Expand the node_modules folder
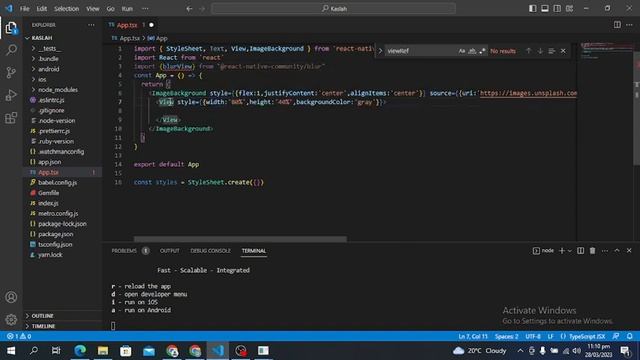The width and height of the screenshot is (640, 360). [62, 89]
